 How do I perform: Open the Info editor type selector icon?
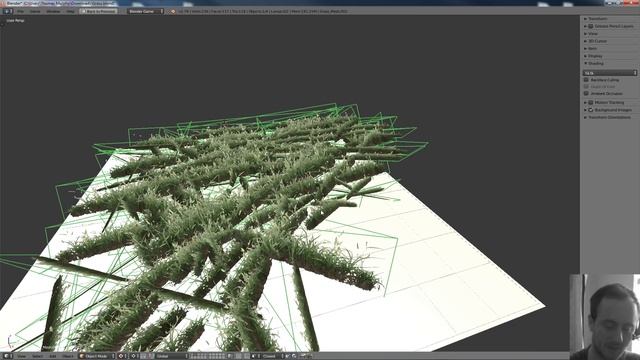point(7,11)
